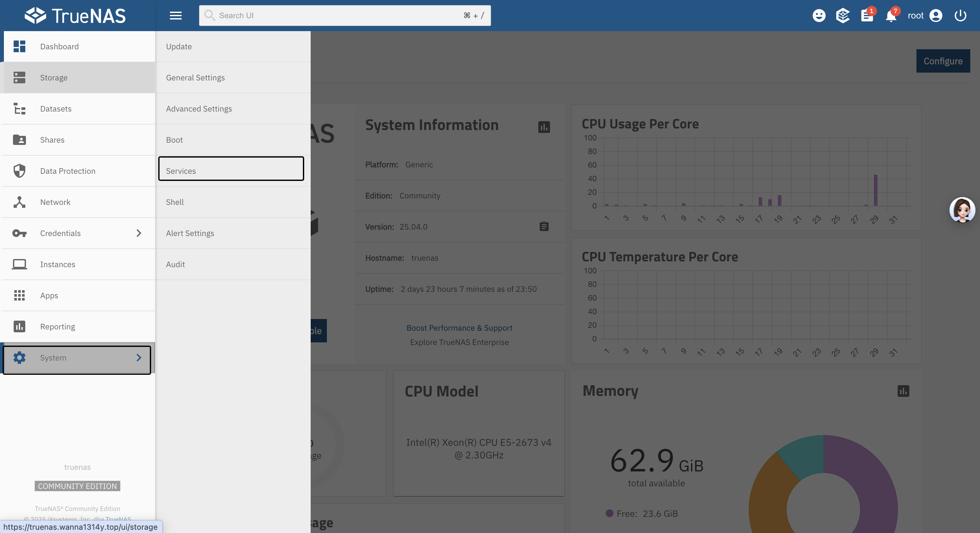
Task: Open Advanced Settings
Action: click(x=233, y=109)
